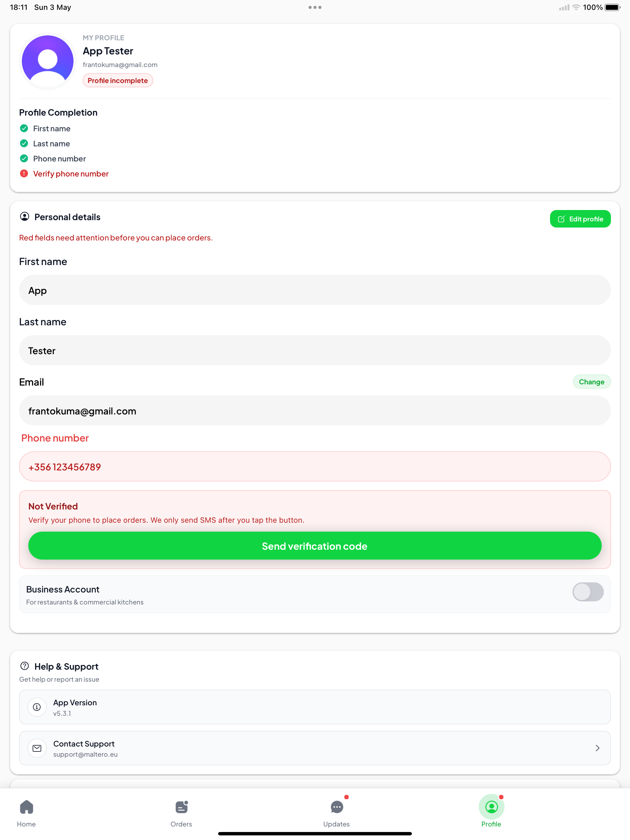Click the Contact Support envelope icon
Viewport: 630px width, 840px height.
point(37,748)
